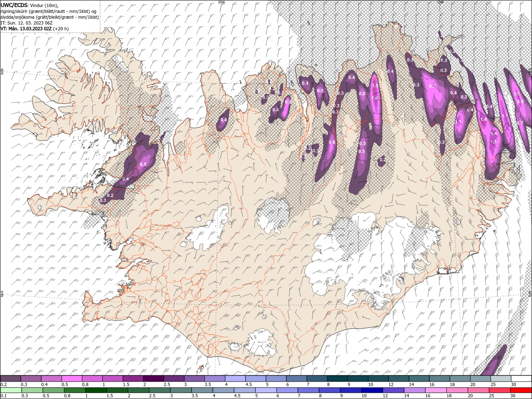Pick the darkest green rain swatch at 1
The width and height of the screenshot is (532, 399).
click(x=96, y=390)
